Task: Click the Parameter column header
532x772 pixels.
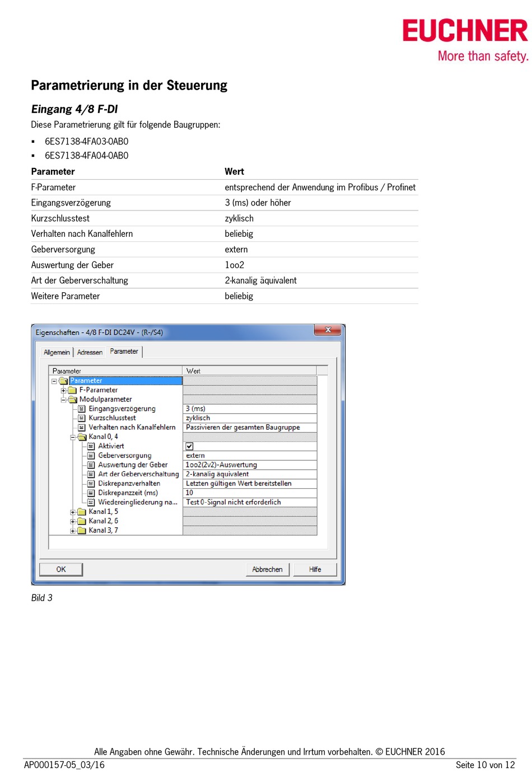Action: click(116, 371)
